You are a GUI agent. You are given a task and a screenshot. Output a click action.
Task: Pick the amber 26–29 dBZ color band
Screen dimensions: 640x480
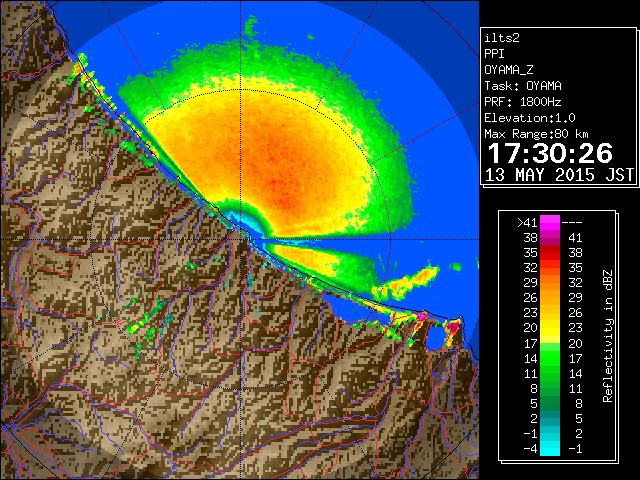(x=550, y=298)
